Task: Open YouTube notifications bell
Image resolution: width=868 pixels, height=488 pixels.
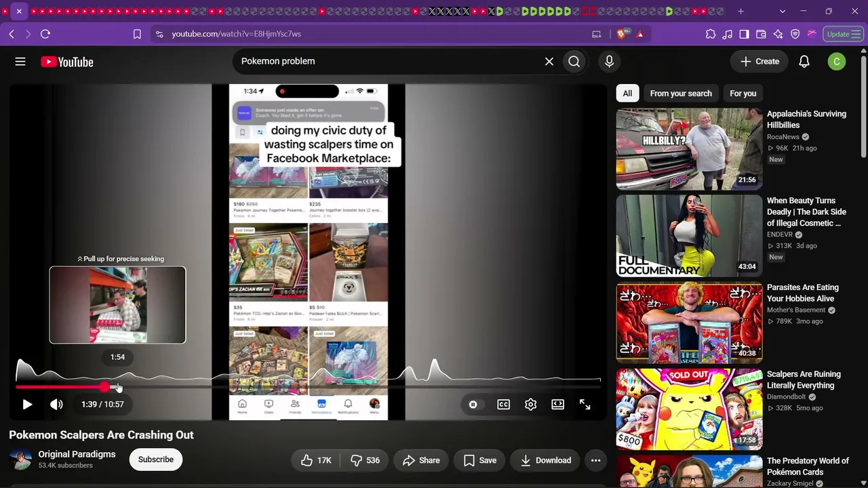Action: tap(804, 62)
